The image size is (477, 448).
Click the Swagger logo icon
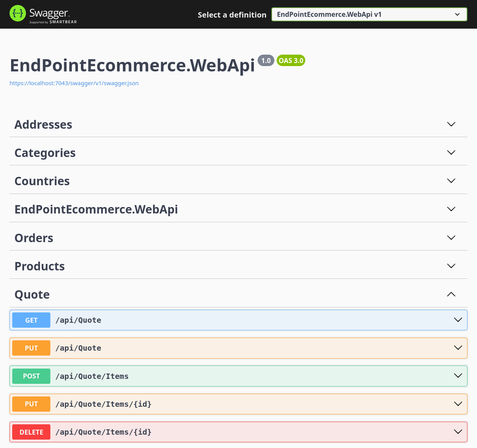[x=18, y=13]
